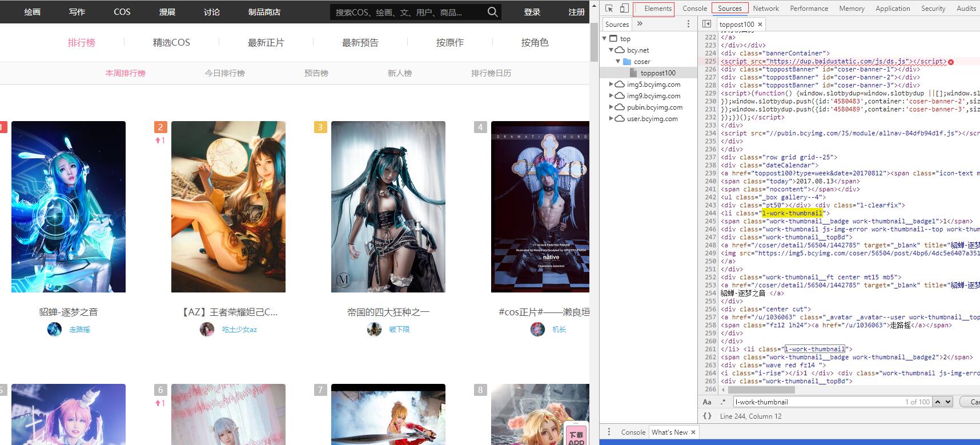Image resolution: width=980 pixels, height=445 pixels.
Task: Open the 漫展 nav menu item
Action: point(167,11)
